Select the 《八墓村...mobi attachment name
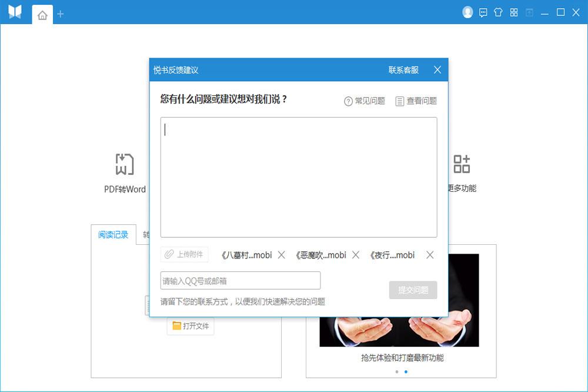Image resolution: width=588 pixels, height=392 pixels. click(x=246, y=255)
